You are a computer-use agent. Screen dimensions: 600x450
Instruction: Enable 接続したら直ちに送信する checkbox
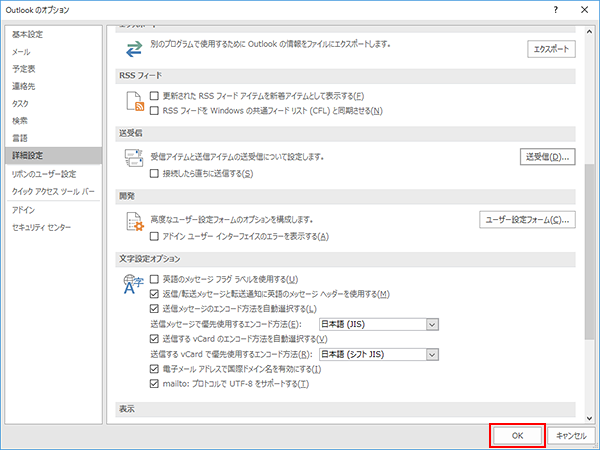154,174
